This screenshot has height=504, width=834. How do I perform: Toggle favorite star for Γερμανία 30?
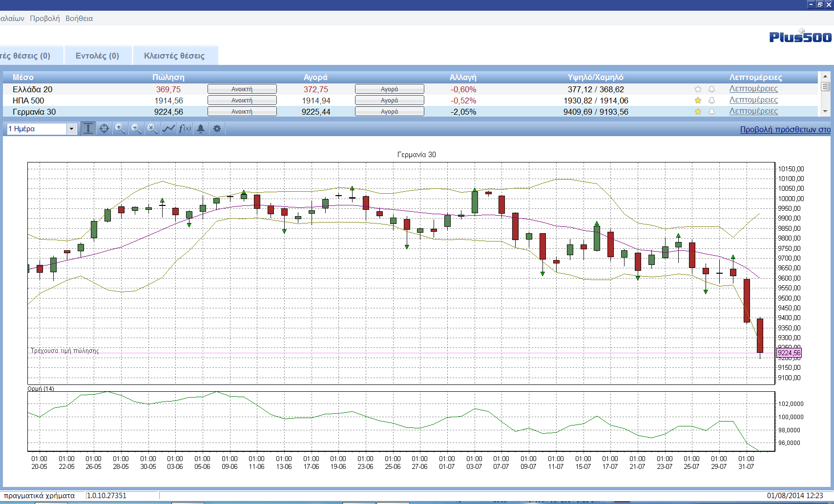click(698, 112)
